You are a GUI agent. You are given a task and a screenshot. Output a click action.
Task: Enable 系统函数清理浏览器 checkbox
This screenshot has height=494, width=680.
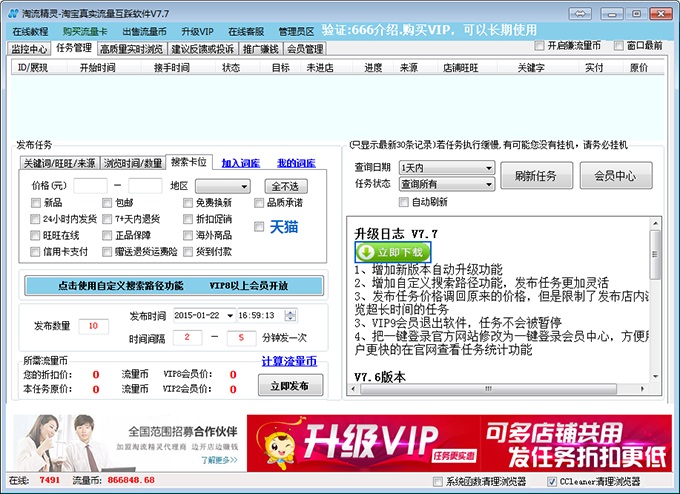pyautogui.click(x=438, y=481)
